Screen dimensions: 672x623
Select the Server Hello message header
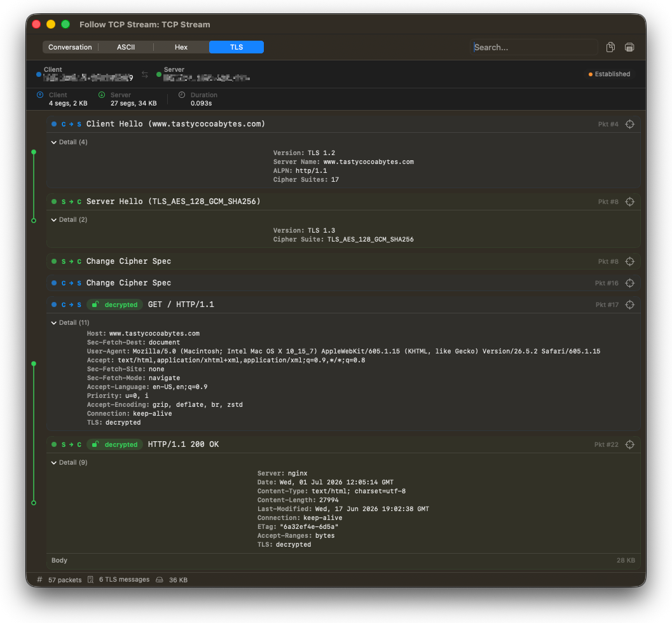point(343,202)
